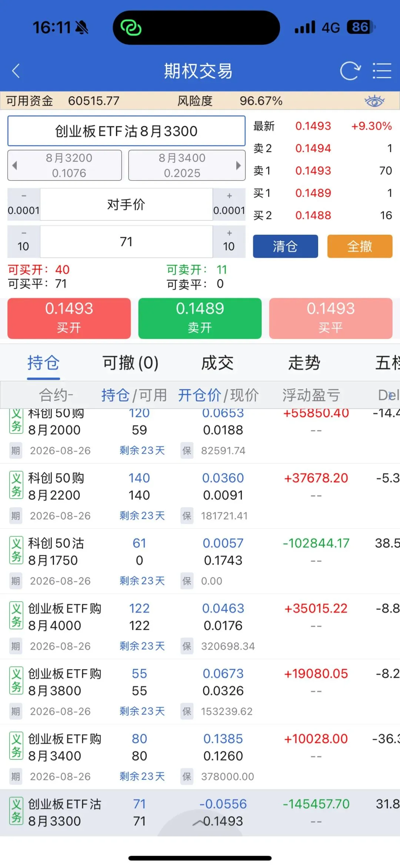This screenshot has width=400, height=868.
Task: Tap the 开仓价/现价 column header
Action: 218,395
